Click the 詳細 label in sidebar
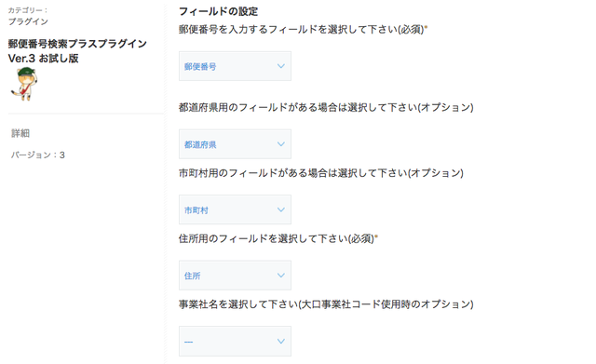The width and height of the screenshot is (596, 364). click(x=20, y=133)
